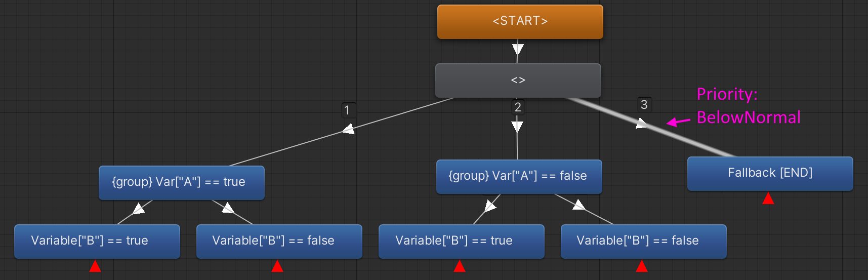
Task: Click the arrow on the thick link to Fallback
Action: [641, 123]
